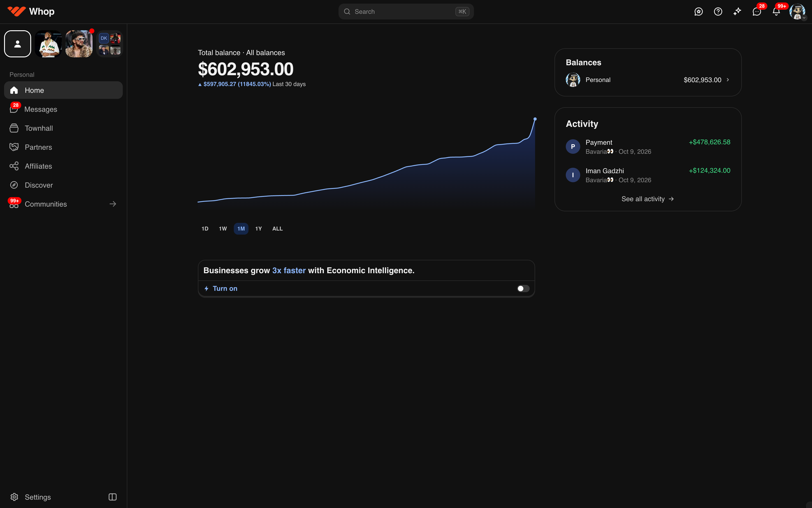Select the 1Y chart range

coord(258,228)
